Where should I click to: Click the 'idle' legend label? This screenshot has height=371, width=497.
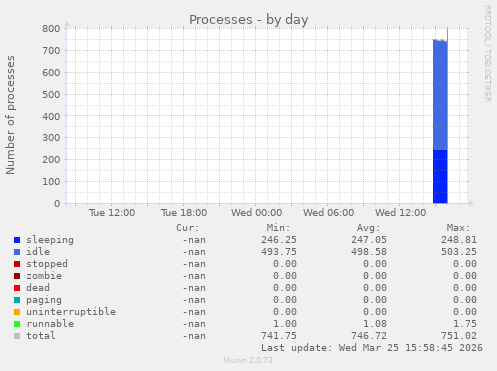click(x=38, y=252)
